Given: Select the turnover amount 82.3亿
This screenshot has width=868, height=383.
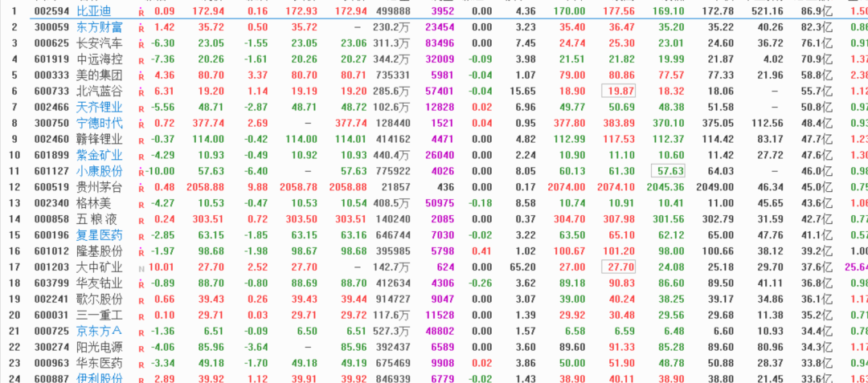Looking at the screenshot, I should click(x=817, y=27).
